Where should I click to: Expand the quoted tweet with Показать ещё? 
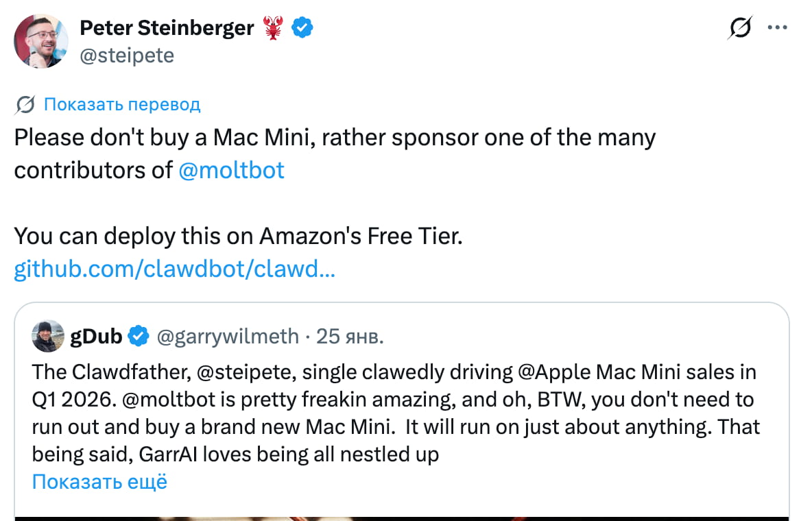99,482
